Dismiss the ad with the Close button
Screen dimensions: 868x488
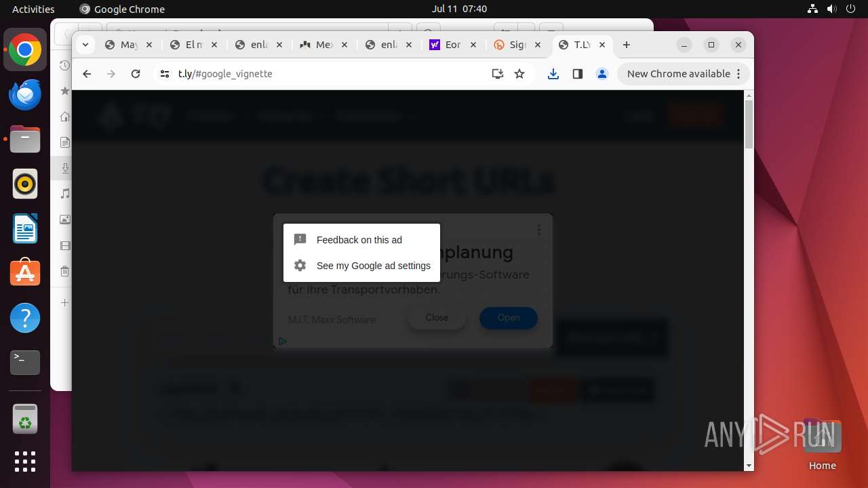[437, 318]
